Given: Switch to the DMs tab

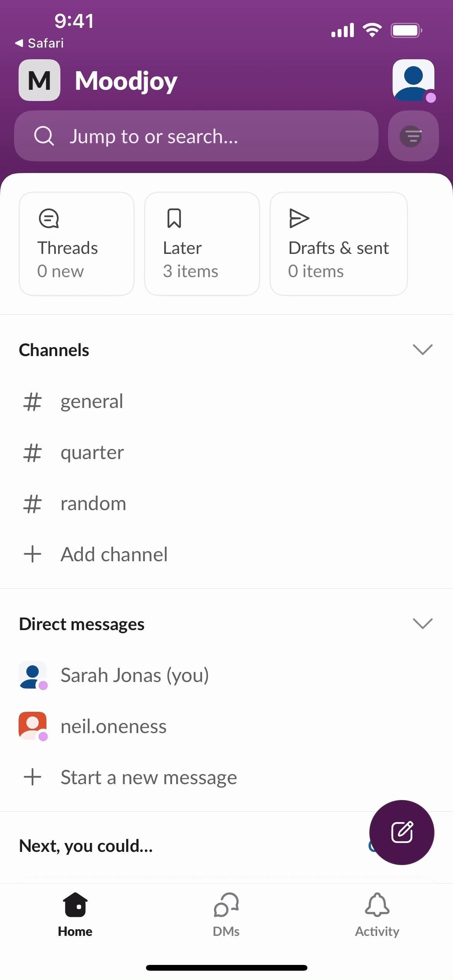Looking at the screenshot, I should click(226, 915).
